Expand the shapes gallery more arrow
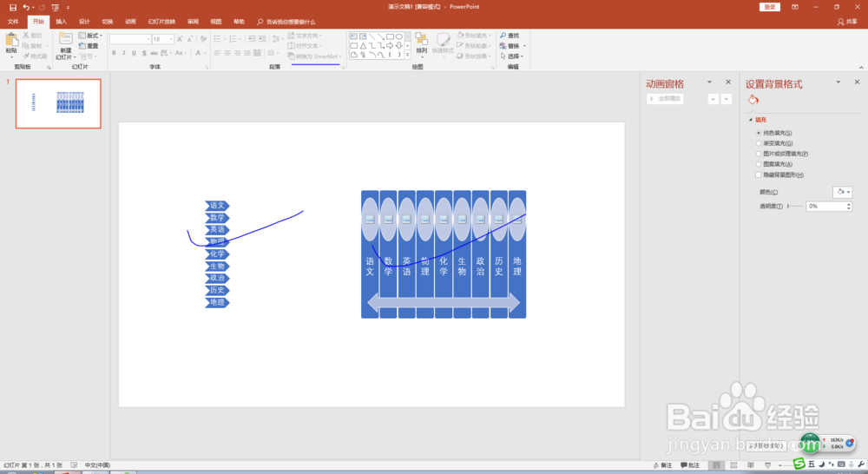868x474 pixels. (407, 55)
